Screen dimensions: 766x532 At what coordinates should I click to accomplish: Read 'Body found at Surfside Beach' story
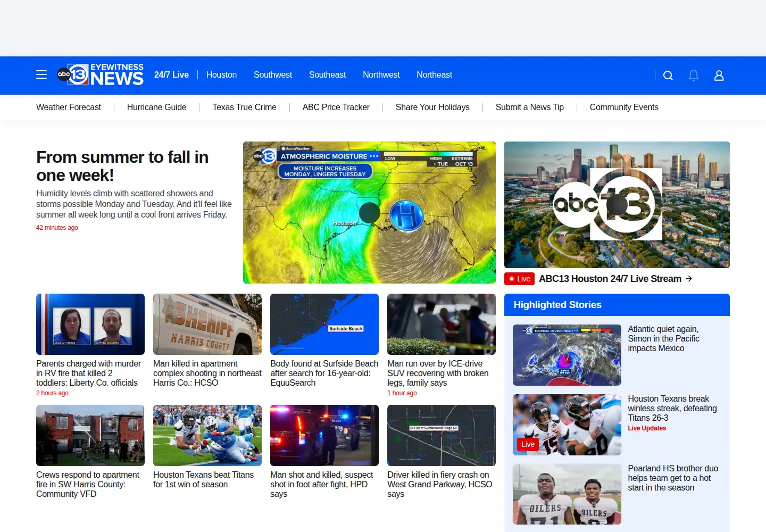324,373
